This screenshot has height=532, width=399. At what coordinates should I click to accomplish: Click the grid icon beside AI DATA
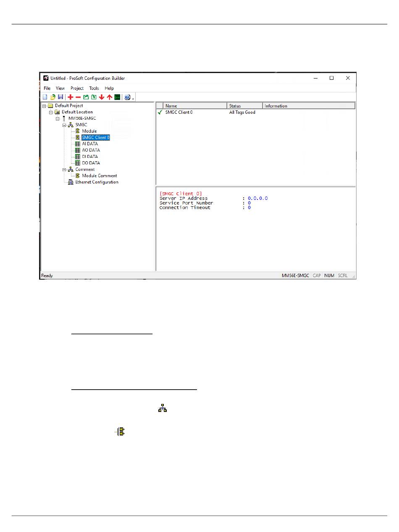tap(78, 144)
